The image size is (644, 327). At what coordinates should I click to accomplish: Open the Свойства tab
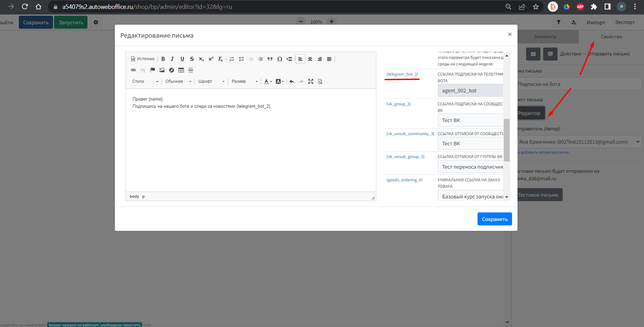611,37
